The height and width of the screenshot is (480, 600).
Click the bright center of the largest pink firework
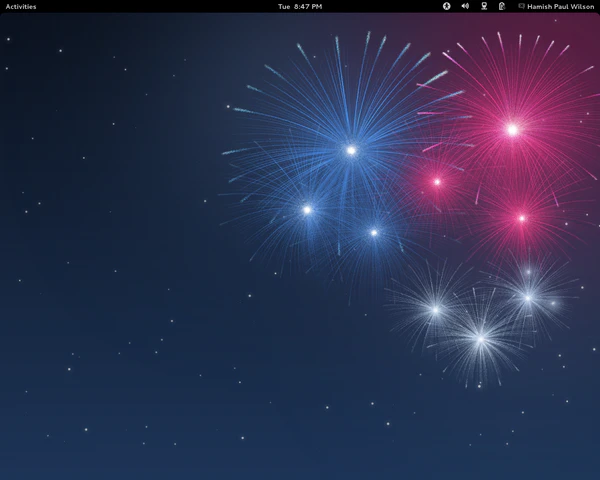[x=512, y=129]
